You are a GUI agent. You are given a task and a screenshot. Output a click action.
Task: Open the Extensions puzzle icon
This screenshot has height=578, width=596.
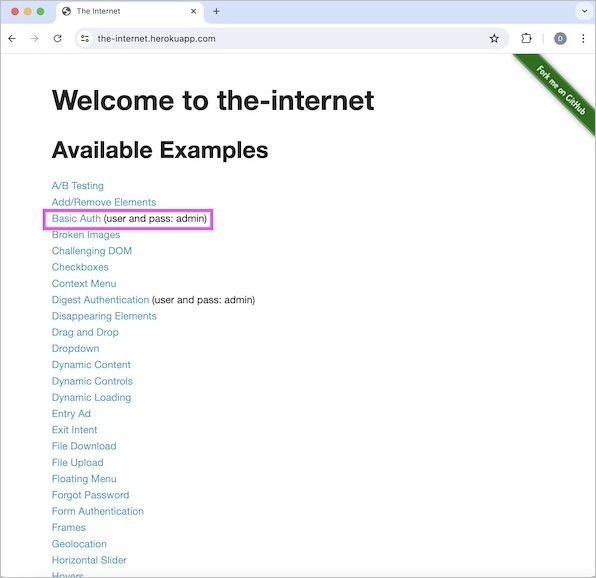526,38
